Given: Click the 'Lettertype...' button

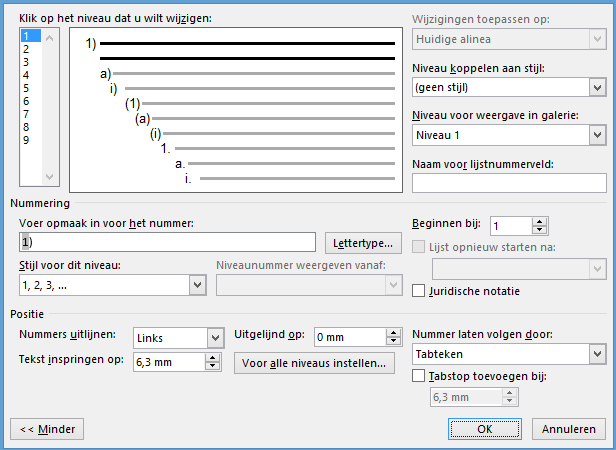Looking at the screenshot, I should 362,243.
